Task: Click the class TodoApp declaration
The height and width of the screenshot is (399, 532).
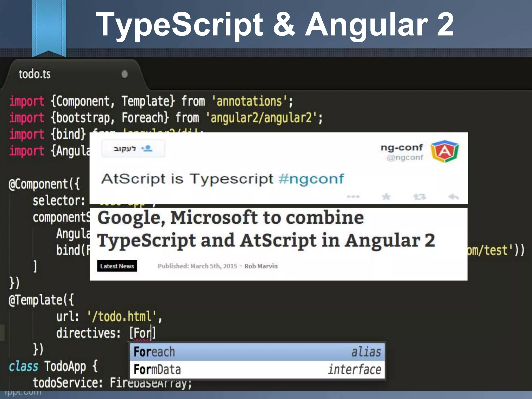Action: 53,367
